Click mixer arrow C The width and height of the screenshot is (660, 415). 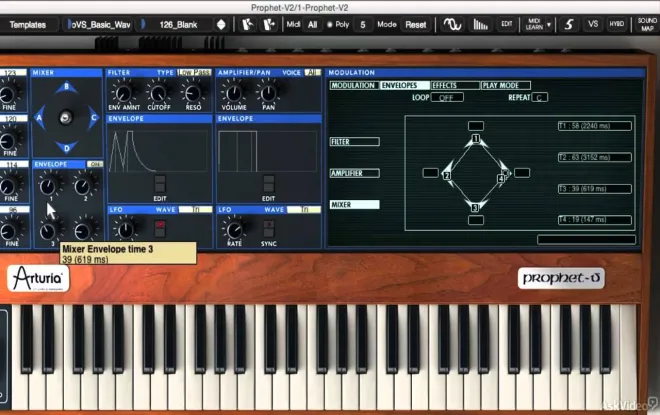(x=93, y=118)
